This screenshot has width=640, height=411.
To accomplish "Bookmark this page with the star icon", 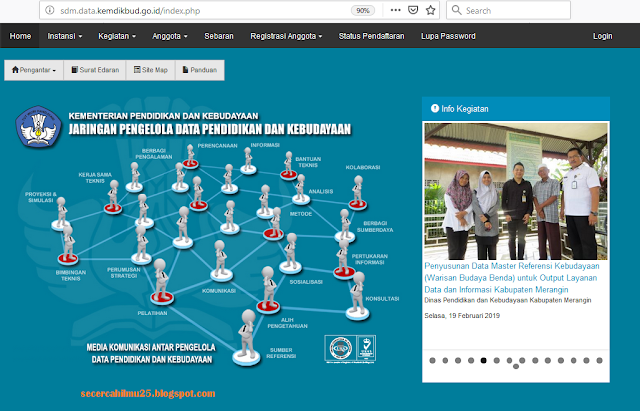I will pos(431,10).
